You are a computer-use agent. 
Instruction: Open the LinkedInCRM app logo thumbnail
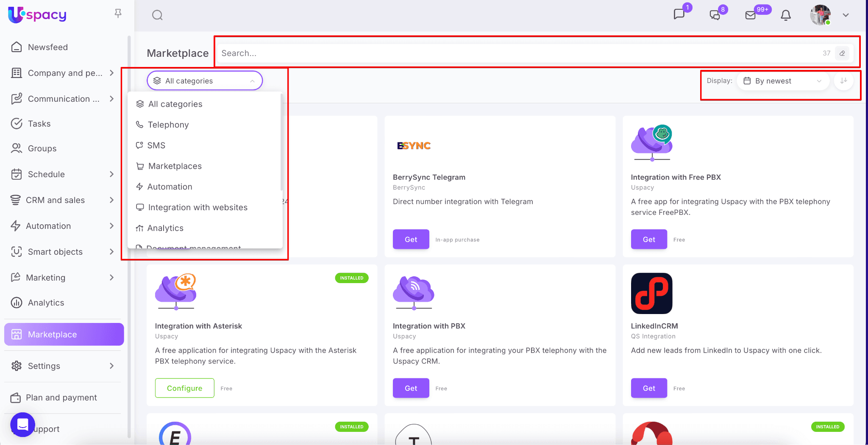[x=651, y=293]
